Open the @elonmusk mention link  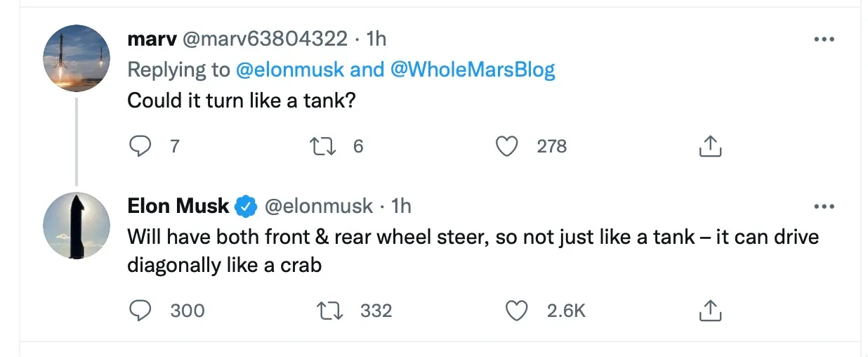tap(289, 70)
